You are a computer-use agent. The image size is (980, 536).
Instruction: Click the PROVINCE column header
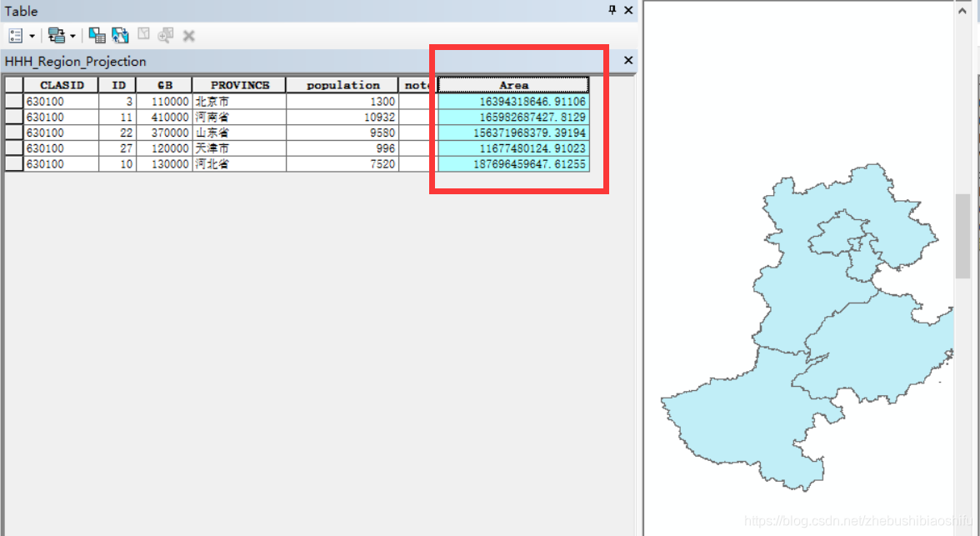(239, 85)
